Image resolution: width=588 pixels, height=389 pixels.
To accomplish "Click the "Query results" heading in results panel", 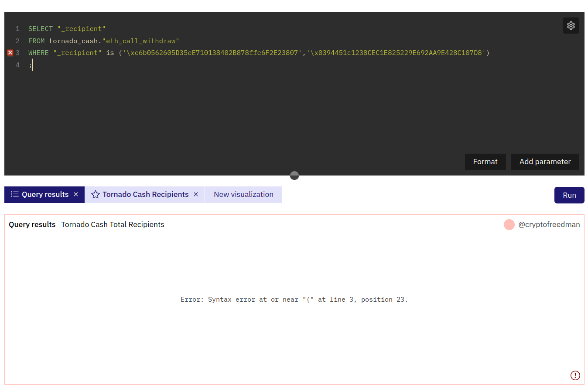I will coord(32,224).
